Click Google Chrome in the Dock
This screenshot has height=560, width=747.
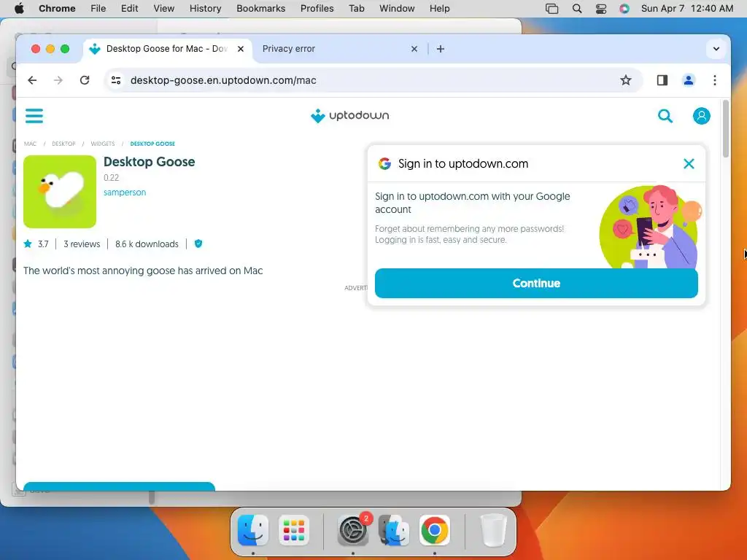point(435,530)
